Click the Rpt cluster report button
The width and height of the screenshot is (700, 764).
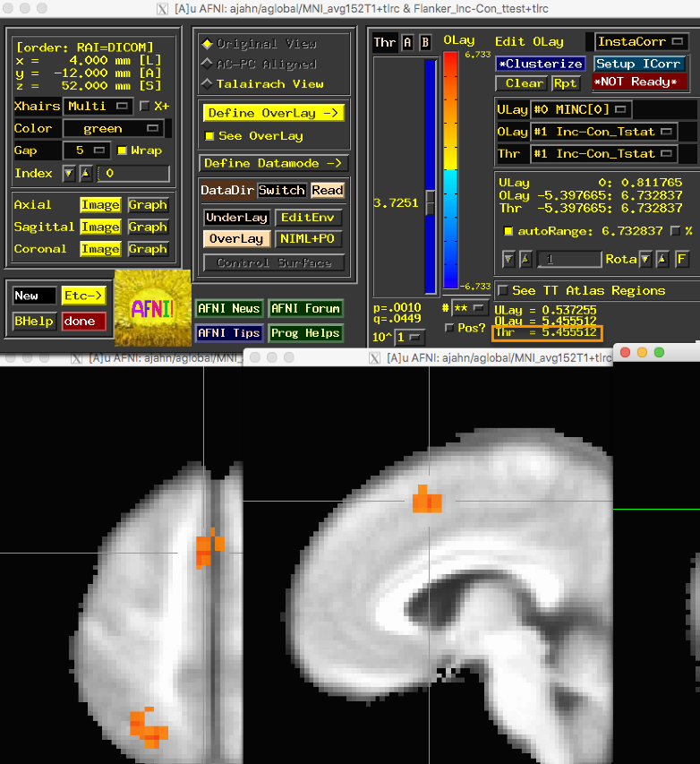[566, 83]
